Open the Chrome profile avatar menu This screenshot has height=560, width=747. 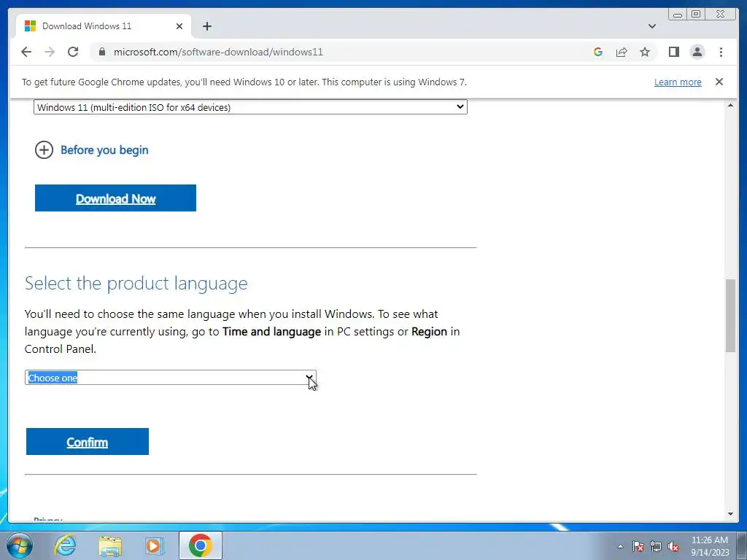(x=697, y=52)
